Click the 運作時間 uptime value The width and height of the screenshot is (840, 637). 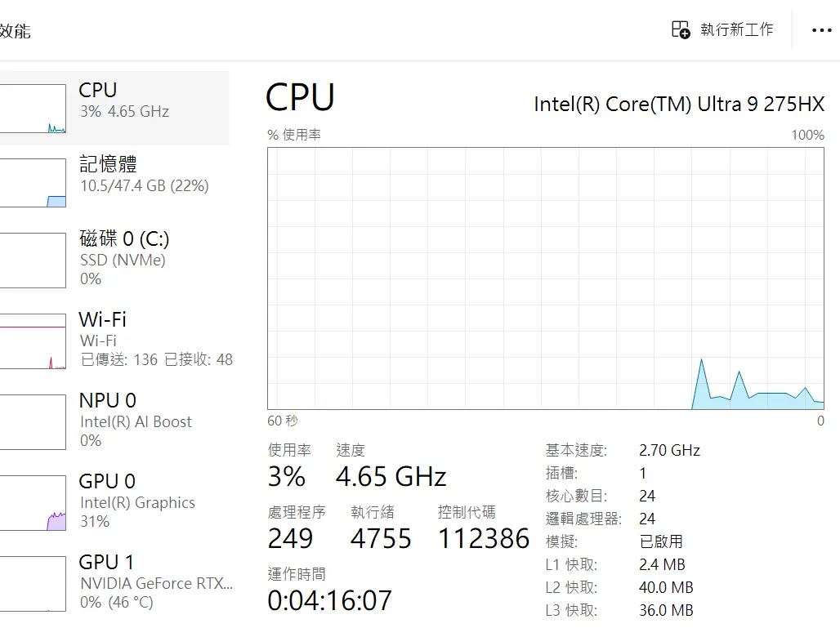(329, 600)
